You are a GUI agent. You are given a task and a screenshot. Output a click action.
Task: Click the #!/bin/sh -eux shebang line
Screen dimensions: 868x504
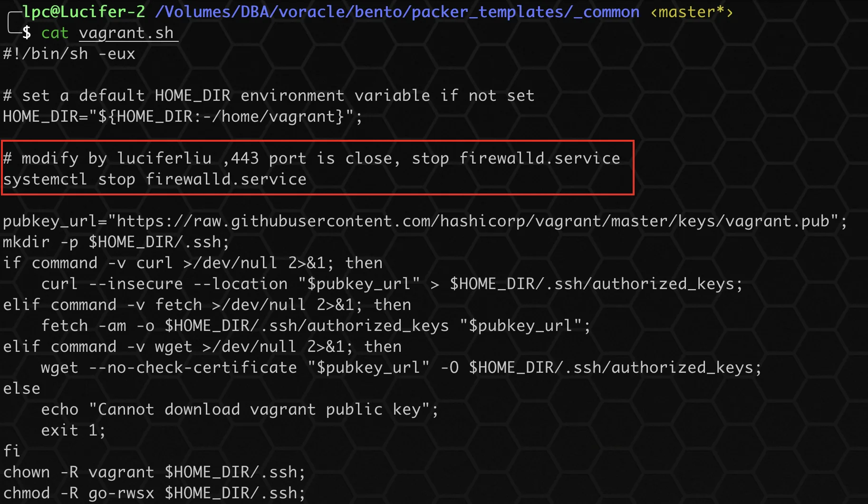(69, 54)
